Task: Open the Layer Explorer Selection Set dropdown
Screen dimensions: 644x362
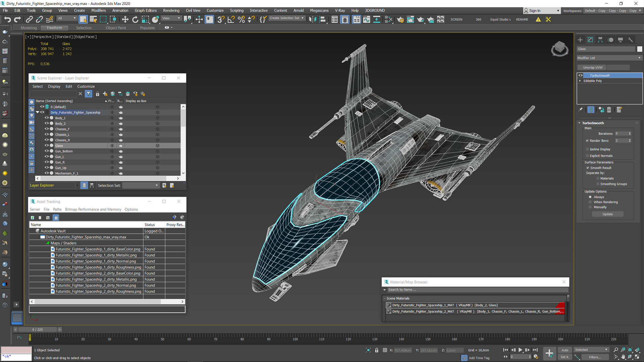Action: click(141, 185)
